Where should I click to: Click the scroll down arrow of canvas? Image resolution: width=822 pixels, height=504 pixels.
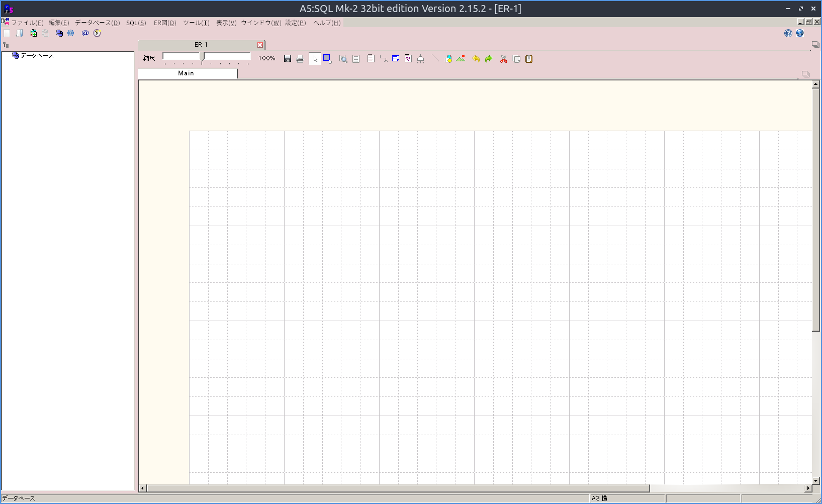[x=816, y=481]
